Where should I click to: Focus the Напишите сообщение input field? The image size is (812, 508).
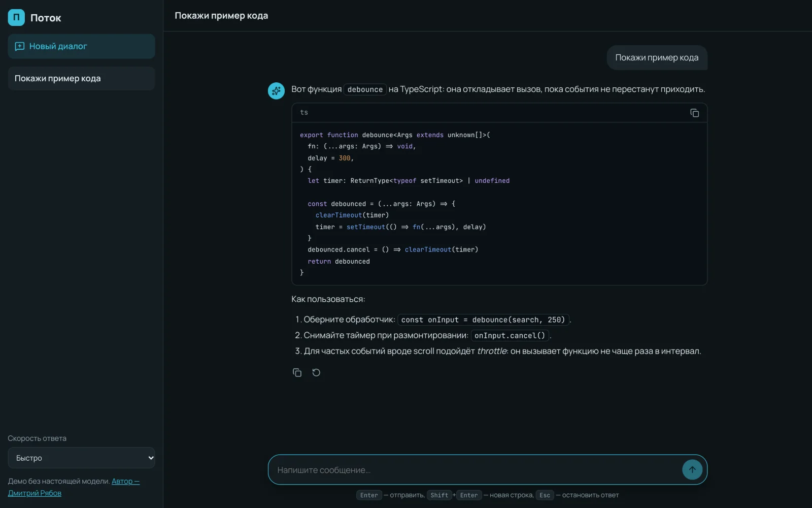coord(477,470)
